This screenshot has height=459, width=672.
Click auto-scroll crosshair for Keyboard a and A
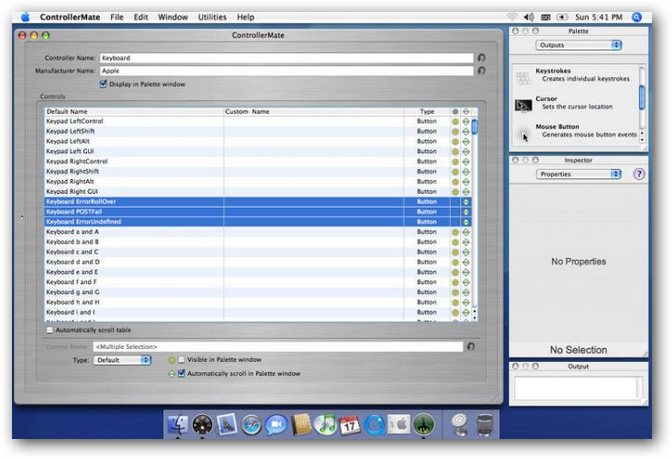[466, 232]
